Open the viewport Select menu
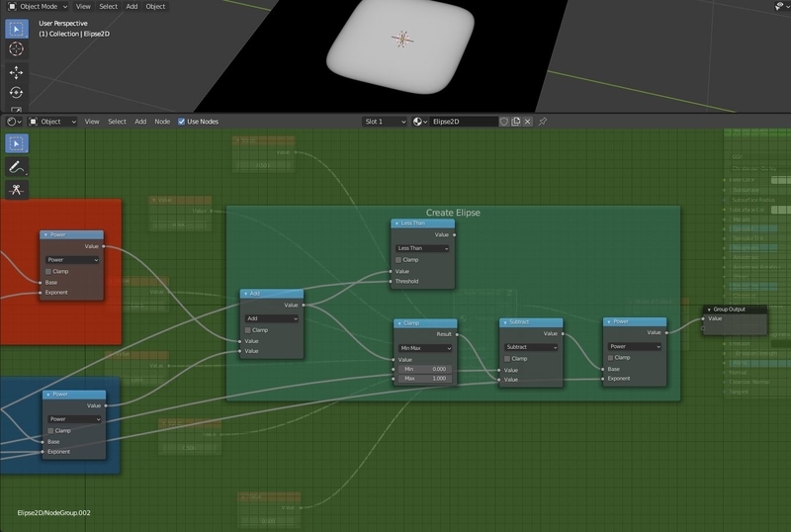Image resolution: width=791 pixels, height=532 pixels. point(108,7)
